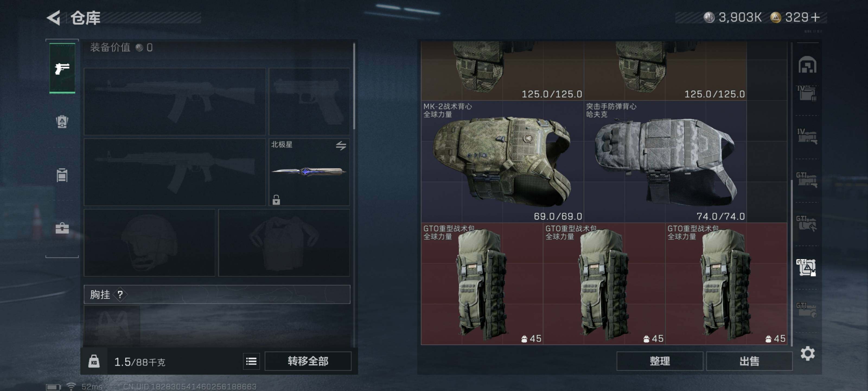The width and height of the screenshot is (868, 391).
Task: Click the warehouse grid scrollbar
Action: click(x=792, y=263)
